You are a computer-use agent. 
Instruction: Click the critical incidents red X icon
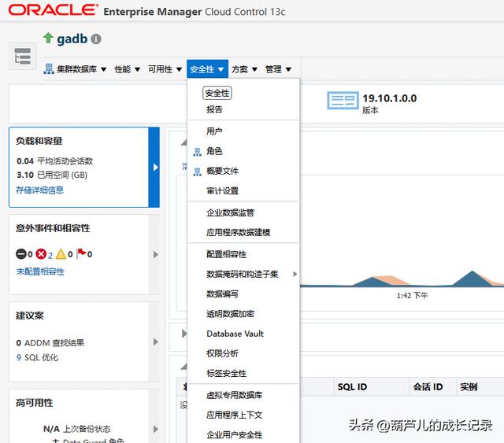[41, 254]
